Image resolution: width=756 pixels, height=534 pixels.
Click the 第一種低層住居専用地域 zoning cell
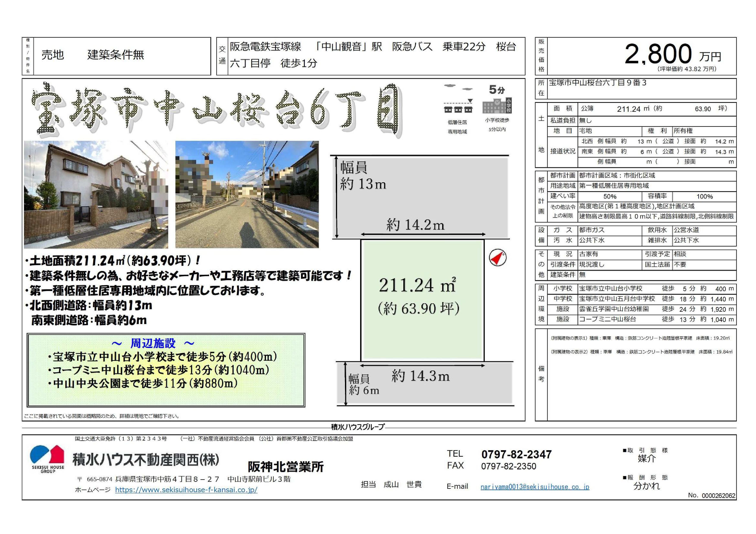click(x=614, y=186)
